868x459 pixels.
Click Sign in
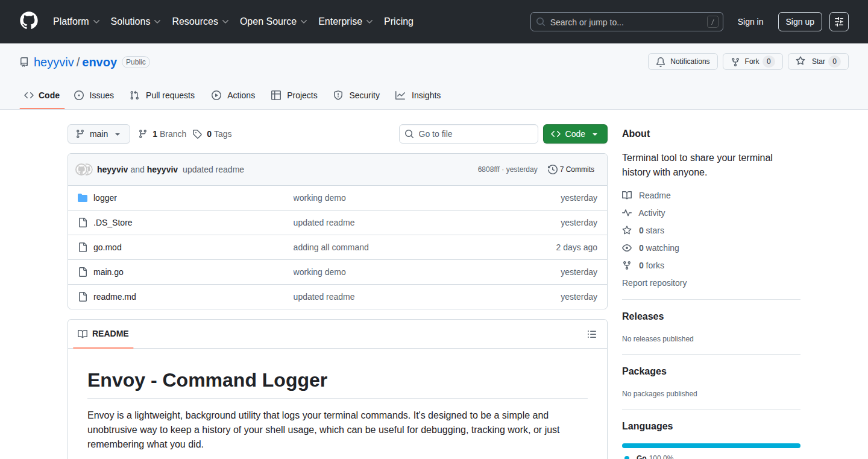pyautogui.click(x=750, y=22)
